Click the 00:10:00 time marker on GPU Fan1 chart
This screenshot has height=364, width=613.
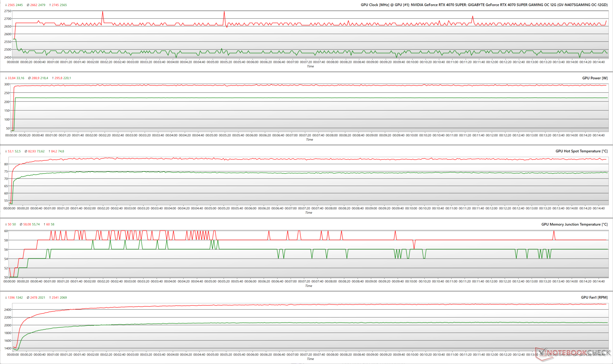coord(412,355)
